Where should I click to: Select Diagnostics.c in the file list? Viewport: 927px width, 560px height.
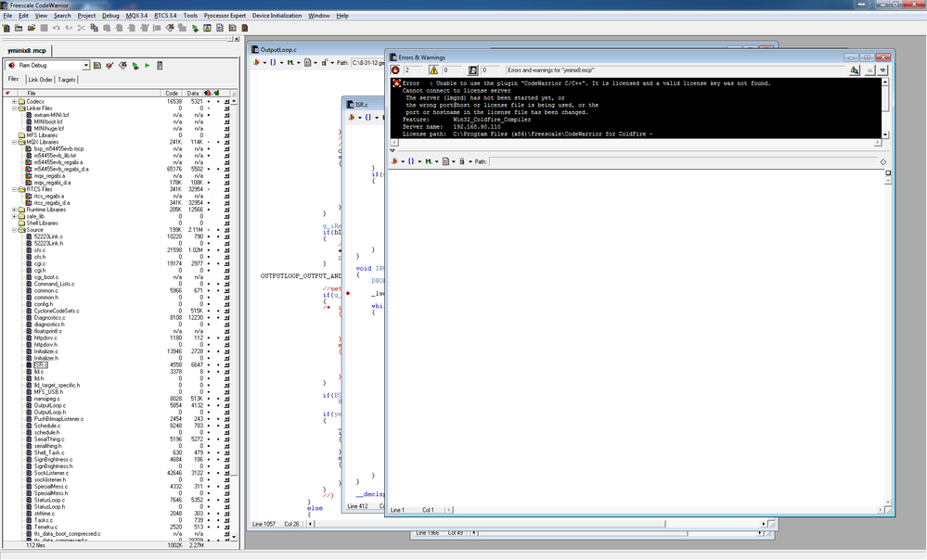[x=50, y=318]
